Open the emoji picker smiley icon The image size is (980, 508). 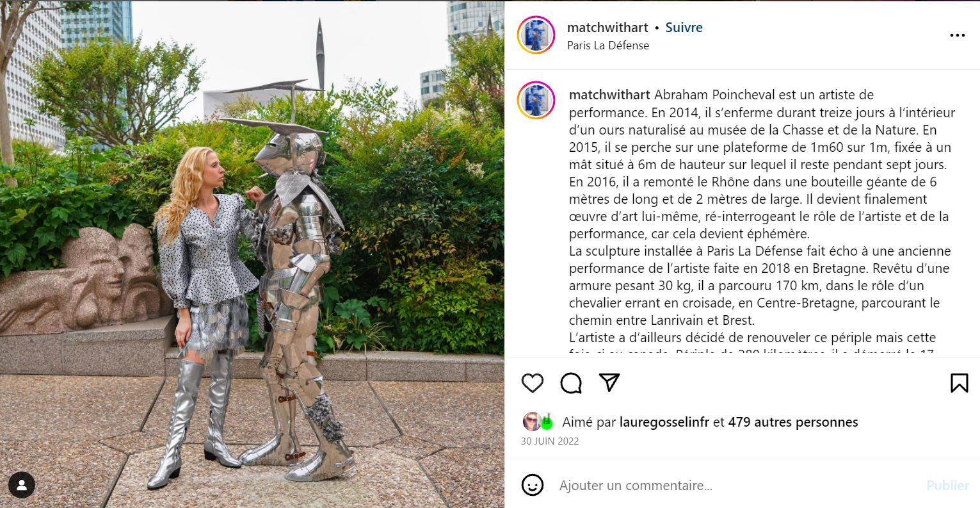pyautogui.click(x=532, y=485)
